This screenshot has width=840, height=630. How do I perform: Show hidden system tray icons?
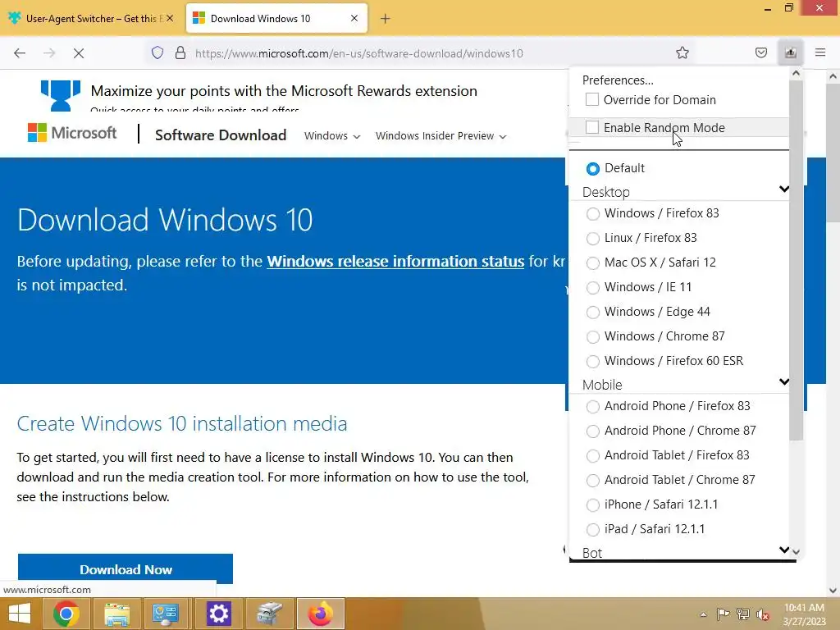pyautogui.click(x=703, y=614)
